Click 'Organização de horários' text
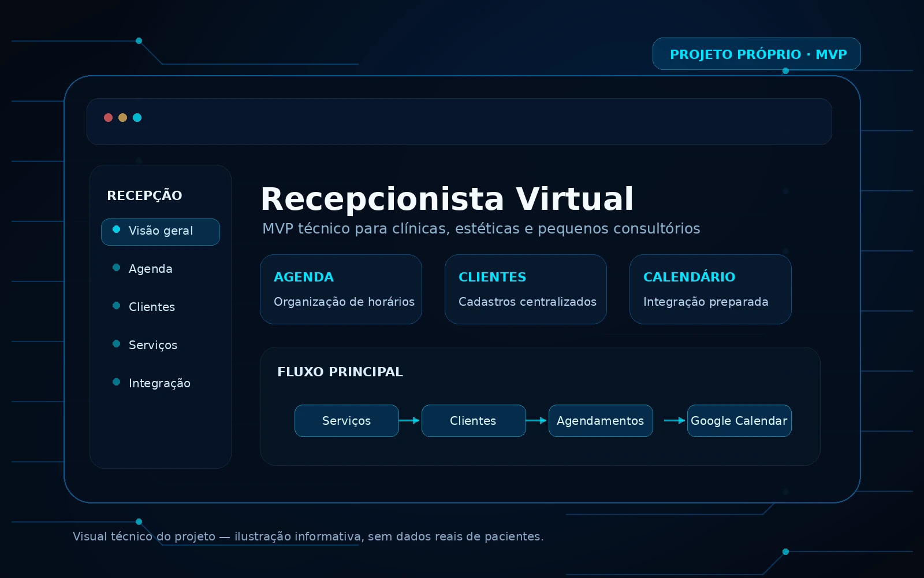The height and width of the screenshot is (578, 924). click(x=344, y=302)
